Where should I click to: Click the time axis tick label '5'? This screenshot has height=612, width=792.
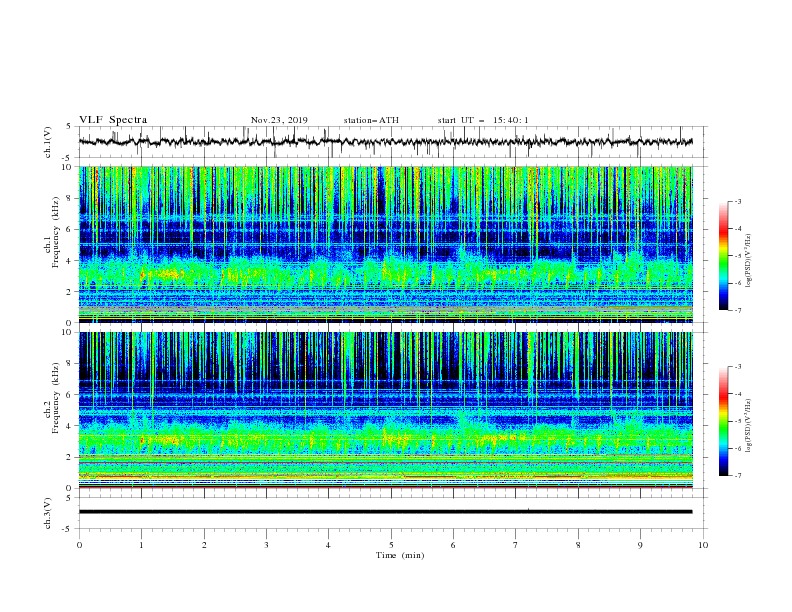[x=391, y=545]
